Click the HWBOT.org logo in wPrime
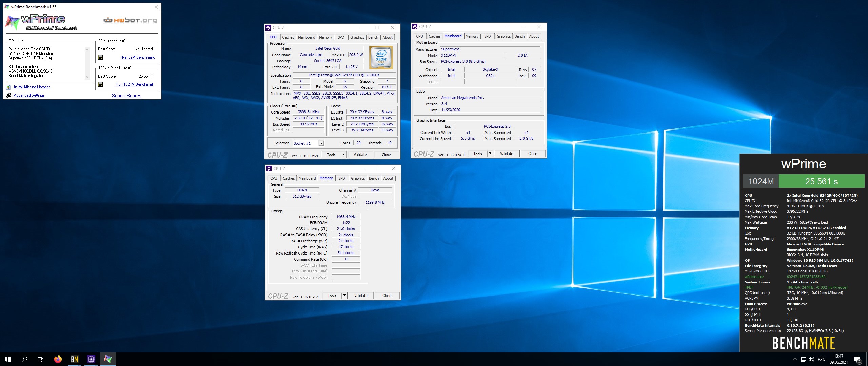 tap(130, 20)
